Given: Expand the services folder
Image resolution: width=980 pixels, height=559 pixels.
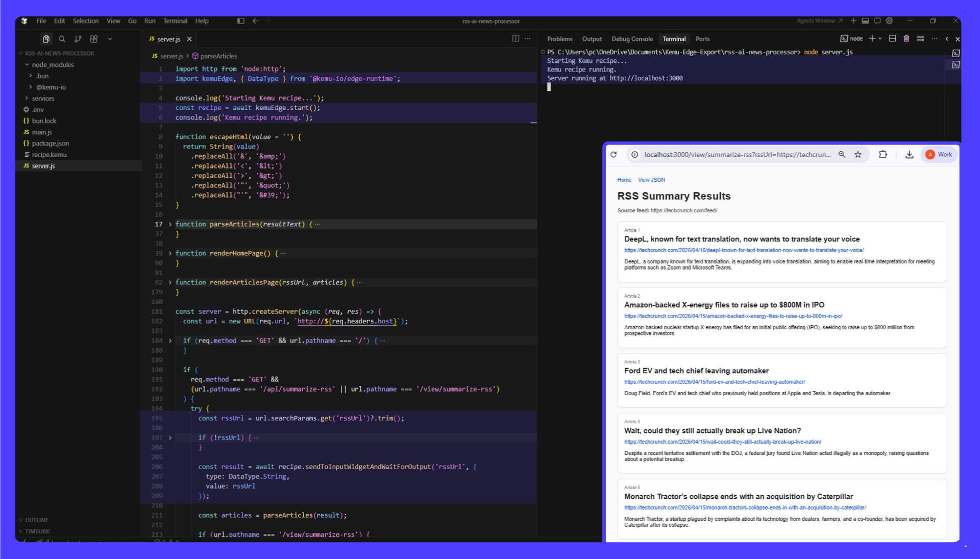Looking at the screenshot, I should (43, 98).
